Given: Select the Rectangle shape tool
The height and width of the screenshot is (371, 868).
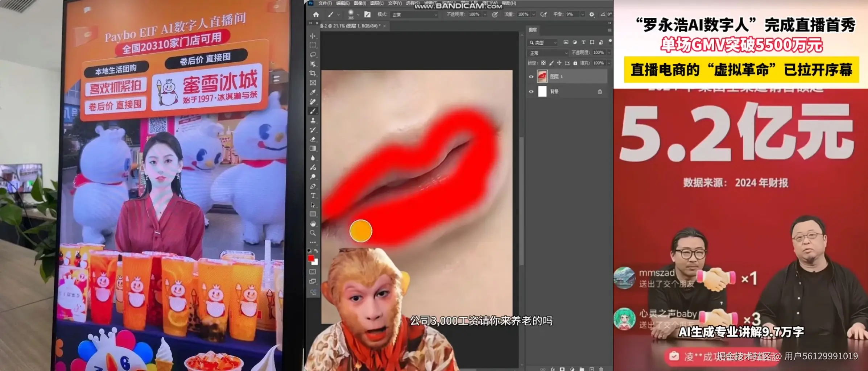Looking at the screenshot, I should click(313, 214).
